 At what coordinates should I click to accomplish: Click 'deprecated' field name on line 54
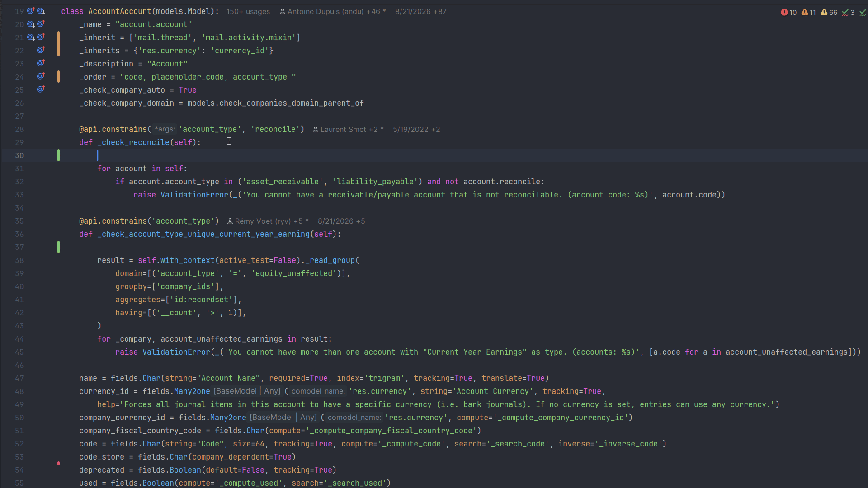click(102, 470)
